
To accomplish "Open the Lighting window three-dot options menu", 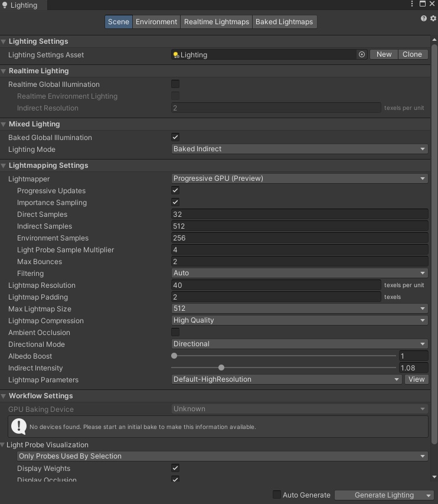I will click(x=412, y=4).
